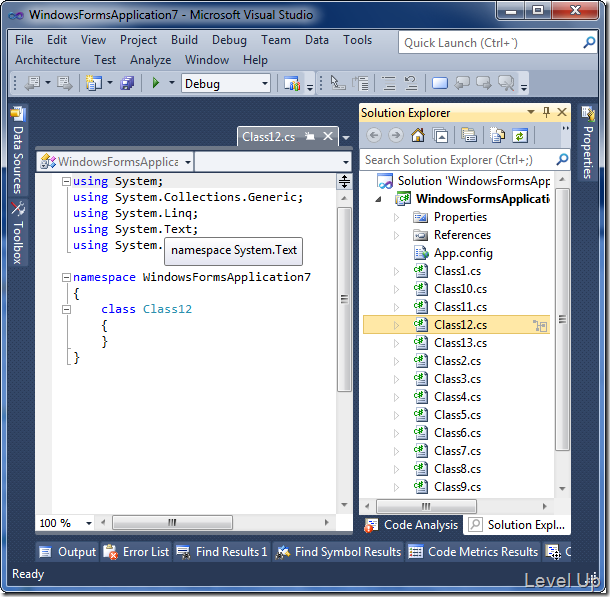
Task: Click the Quick Launch search magnifier icon
Action: [x=589, y=42]
